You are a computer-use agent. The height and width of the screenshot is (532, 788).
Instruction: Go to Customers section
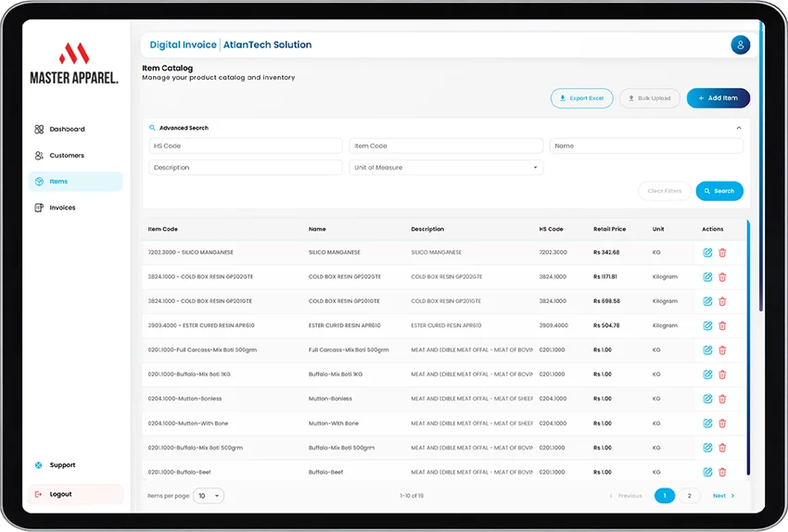(x=75, y=155)
